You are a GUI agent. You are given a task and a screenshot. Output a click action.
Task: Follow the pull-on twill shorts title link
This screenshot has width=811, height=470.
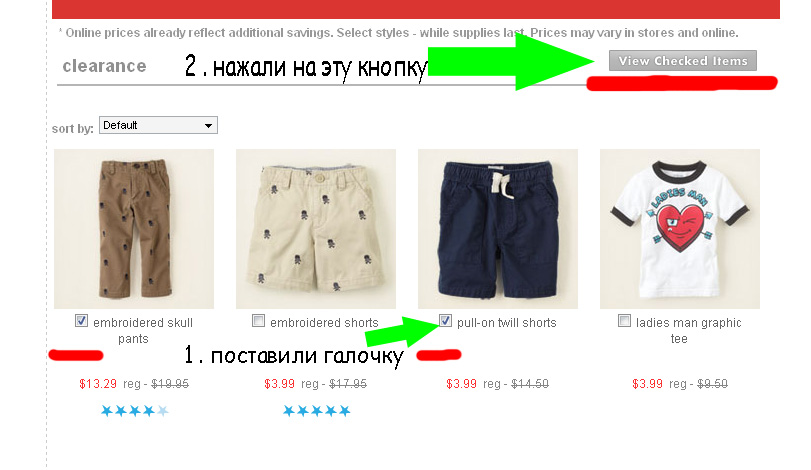pyautogui.click(x=506, y=323)
